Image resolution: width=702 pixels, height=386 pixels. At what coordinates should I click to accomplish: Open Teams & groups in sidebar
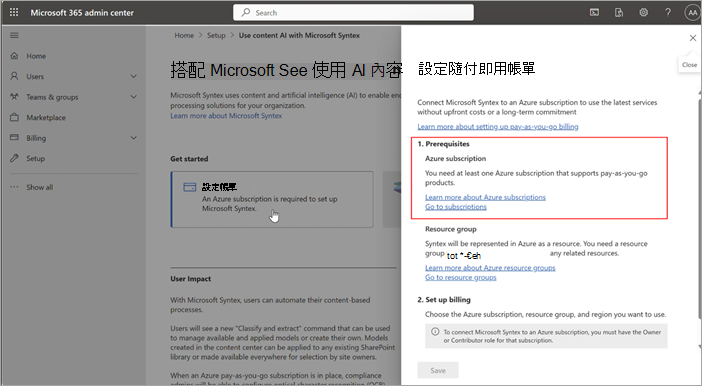[x=52, y=97]
